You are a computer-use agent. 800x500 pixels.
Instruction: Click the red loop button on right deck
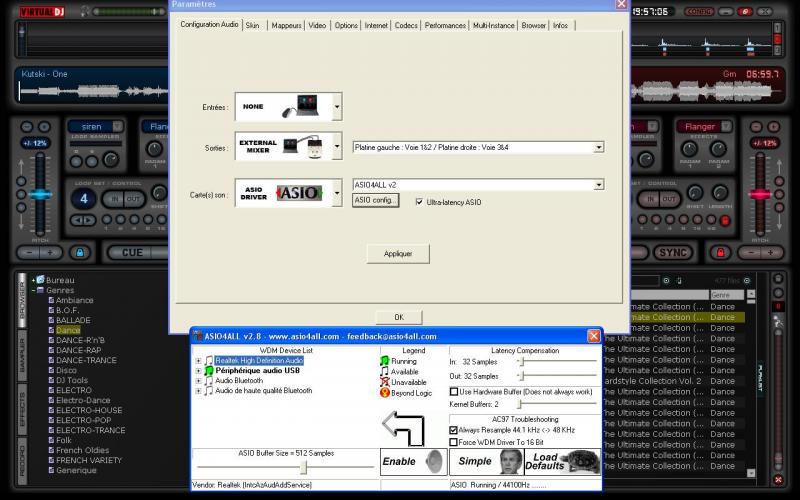(724, 220)
